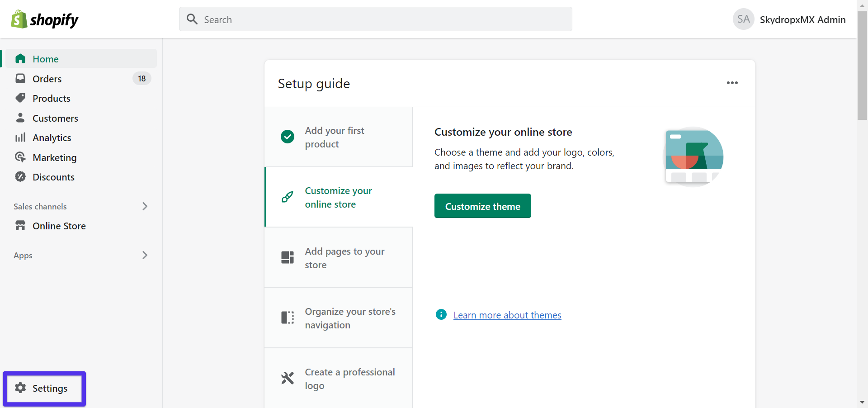Click the theme illustration thumbnail
868x408 pixels.
[x=693, y=157]
